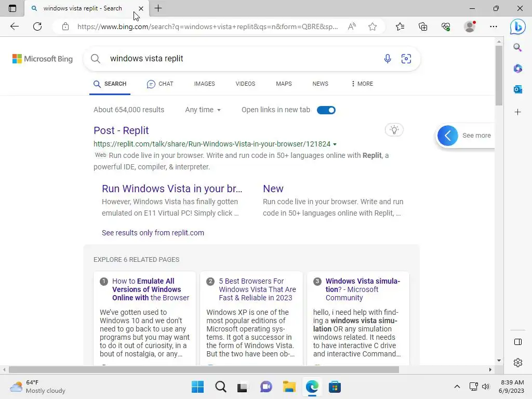
Task: Click the horizontal scrollbar thumb
Action: coord(204,369)
